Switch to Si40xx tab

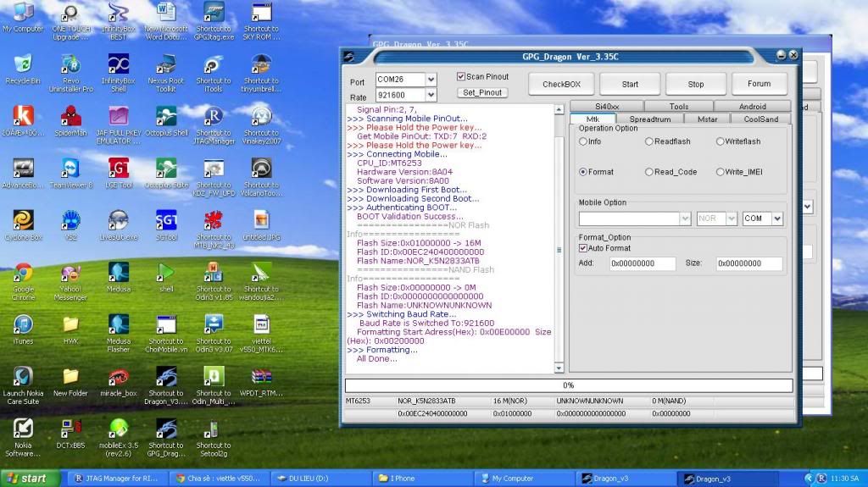[x=607, y=106]
